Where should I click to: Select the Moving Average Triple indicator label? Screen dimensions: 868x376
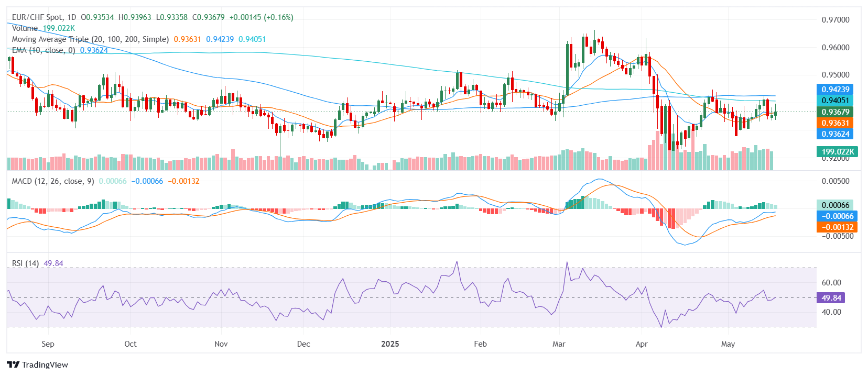(x=90, y=39)
